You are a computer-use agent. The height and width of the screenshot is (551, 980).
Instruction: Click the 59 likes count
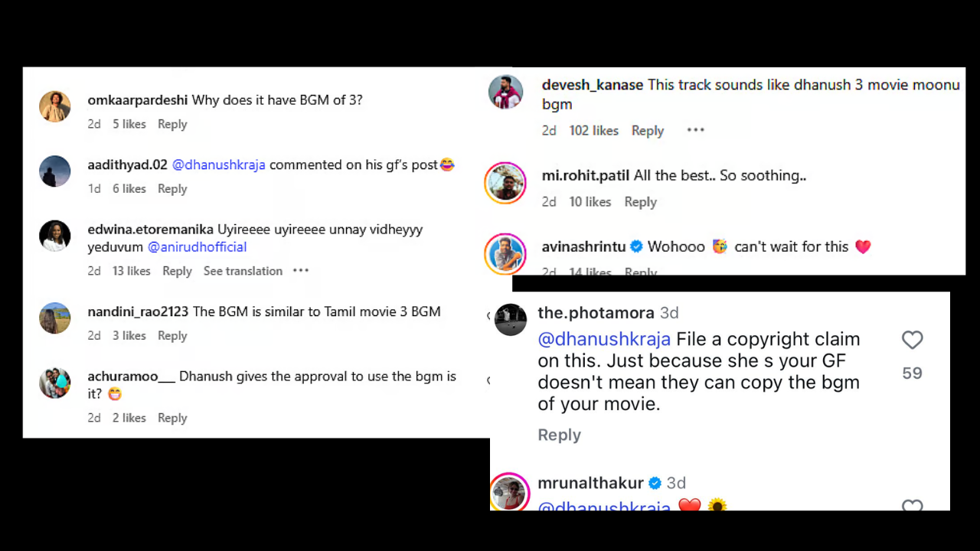[912, 373]
